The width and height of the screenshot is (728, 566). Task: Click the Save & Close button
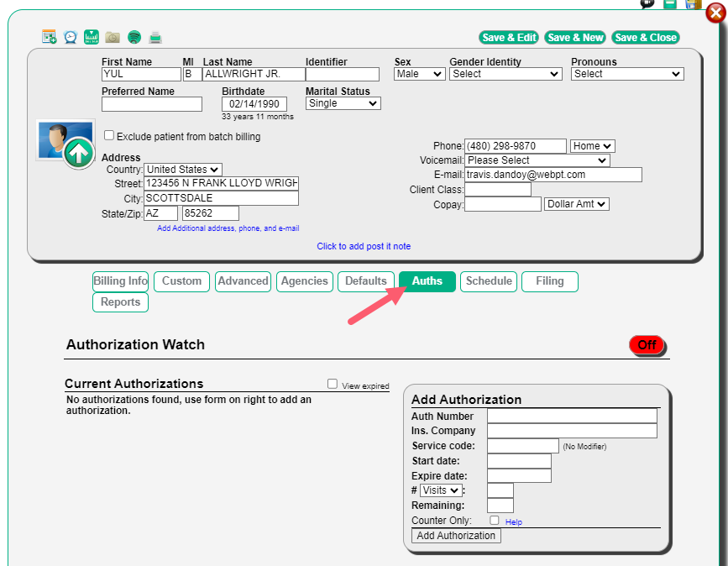click(646, 38)
